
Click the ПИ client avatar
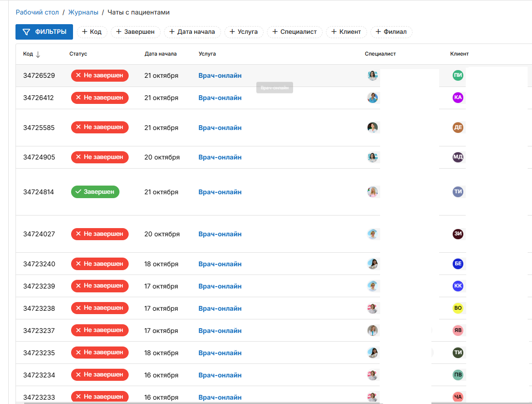click(x=458, y=75)
